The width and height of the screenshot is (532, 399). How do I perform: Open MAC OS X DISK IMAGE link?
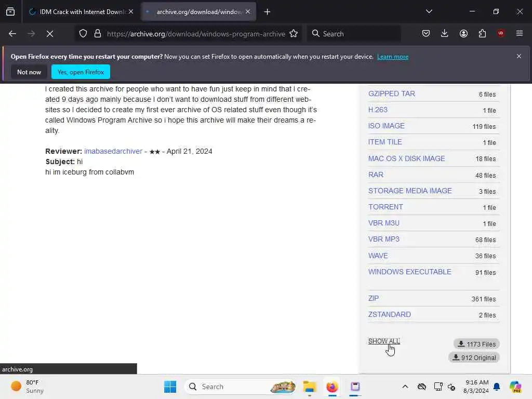click(x=406, y=158)
